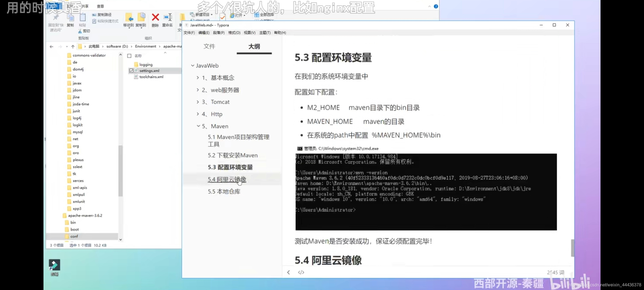The width and height of the screenshot is (644, 290).
Task: Click the tree pane scrollbar thumb
Action: tap(120, 171)
